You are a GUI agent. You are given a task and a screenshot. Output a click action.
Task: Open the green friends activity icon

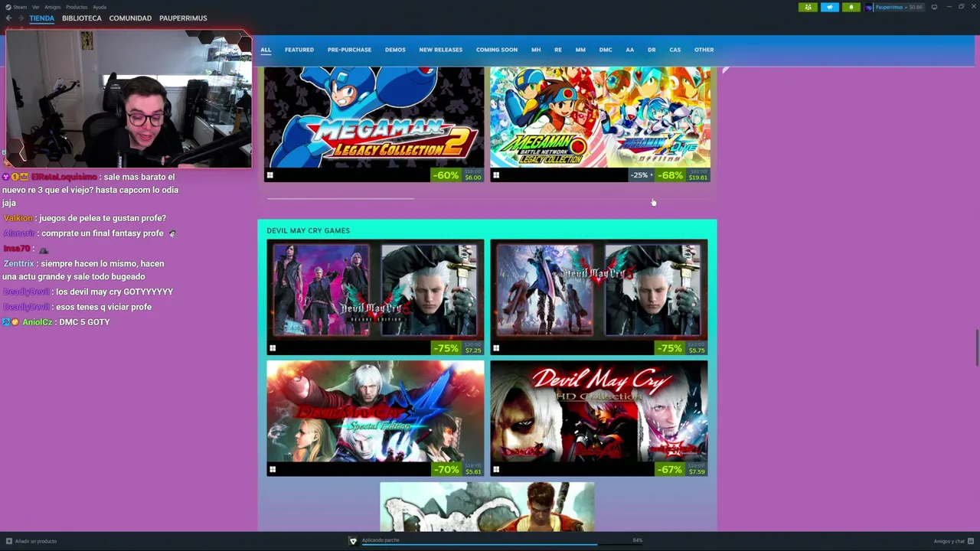(808, 7)
